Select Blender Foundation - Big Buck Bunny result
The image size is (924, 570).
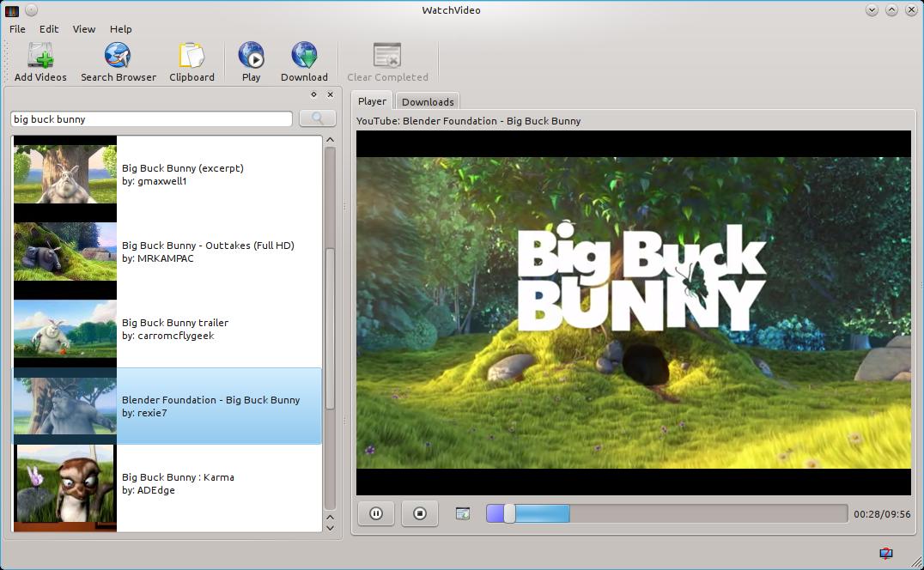coord(167,406)
